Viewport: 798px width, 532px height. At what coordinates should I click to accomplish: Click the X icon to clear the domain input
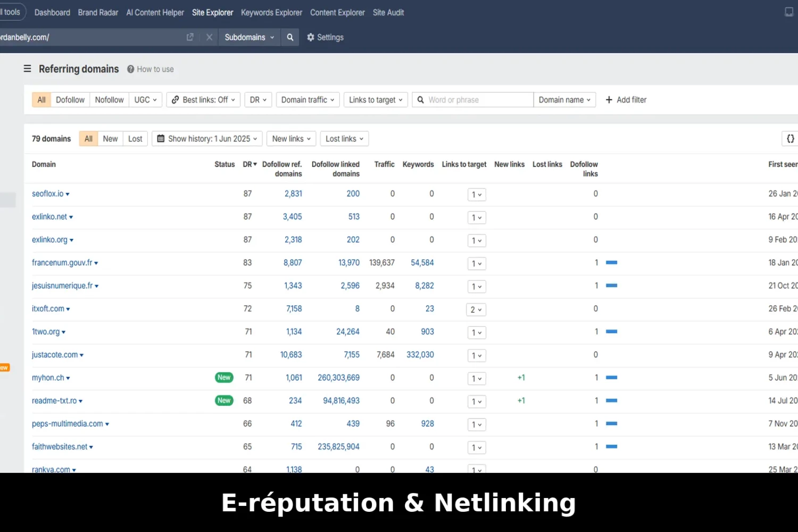point(209,37)
